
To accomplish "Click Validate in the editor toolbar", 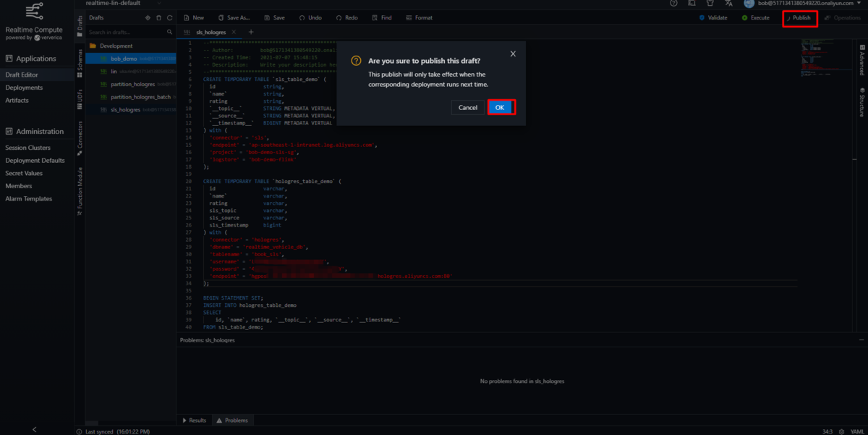I will pyautogui.click(x=713, y=17).
